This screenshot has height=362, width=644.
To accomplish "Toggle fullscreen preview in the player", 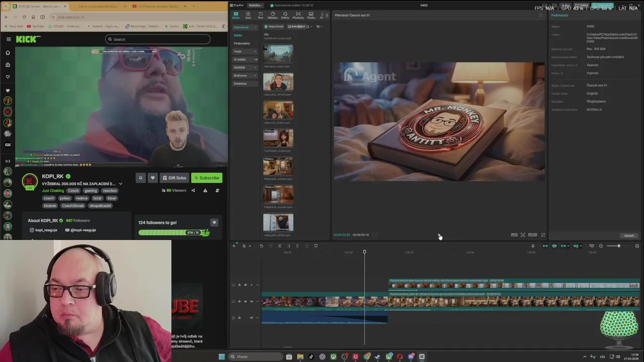I will (543, 235).
